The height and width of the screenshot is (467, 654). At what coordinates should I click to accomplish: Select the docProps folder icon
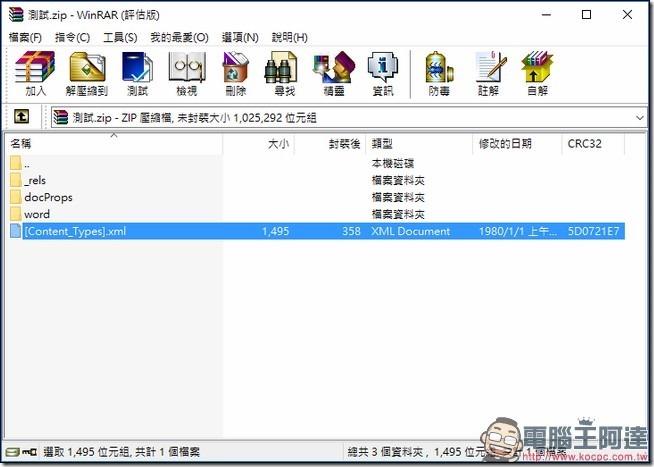(16, 197)
